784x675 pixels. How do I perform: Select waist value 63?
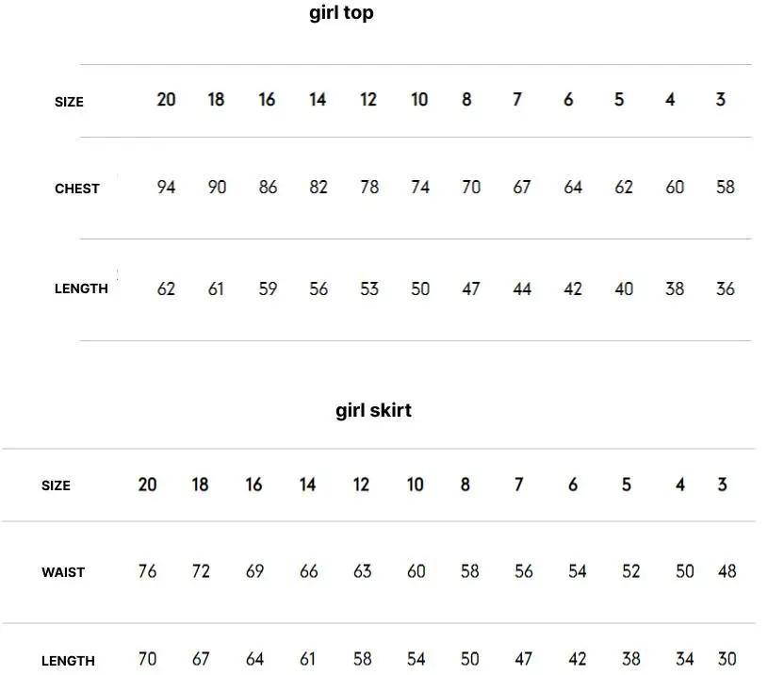pos(362,571)
